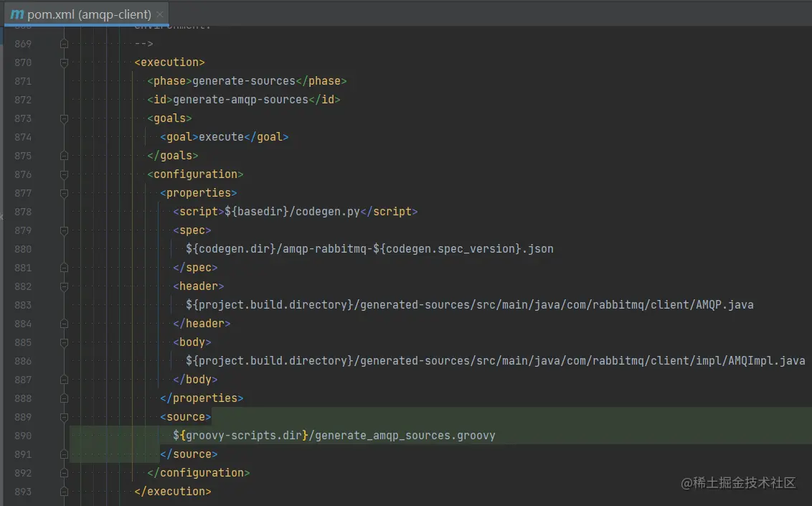Click fold end marker at line 888
Image resolution: width=812 pixels, height=506 pixels.
64,398
